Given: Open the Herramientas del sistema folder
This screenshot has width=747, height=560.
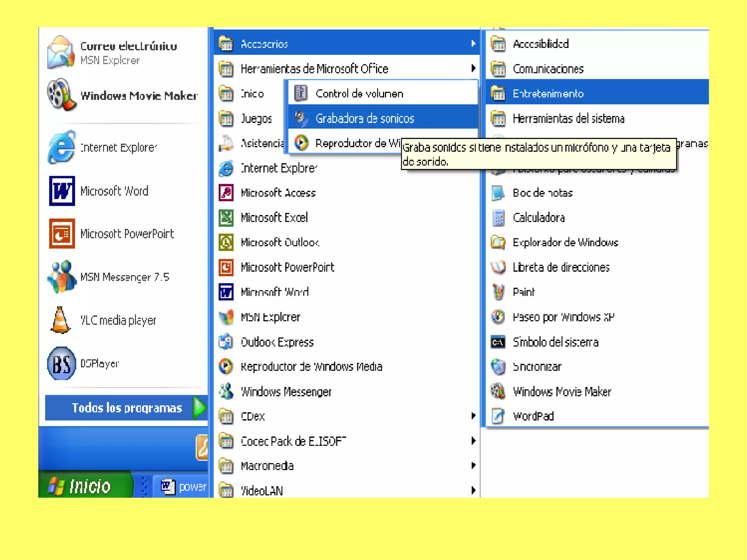Looking at the screenshot, I should [x=568, y=118].
